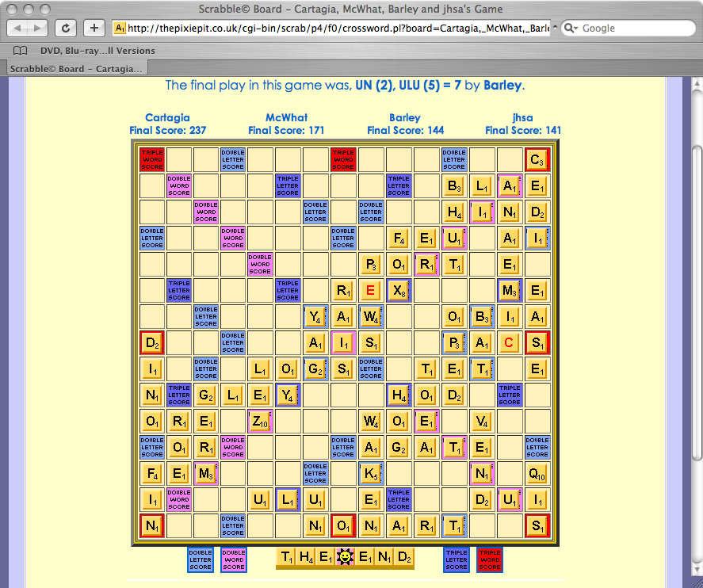
Task: Click Barley in the player score header
Action: coord(405,118)
